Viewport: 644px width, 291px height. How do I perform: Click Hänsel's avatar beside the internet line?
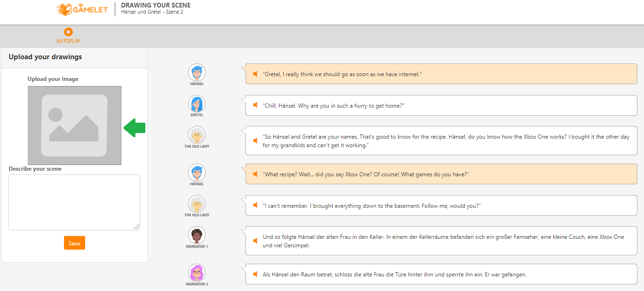tap(197, 72)
